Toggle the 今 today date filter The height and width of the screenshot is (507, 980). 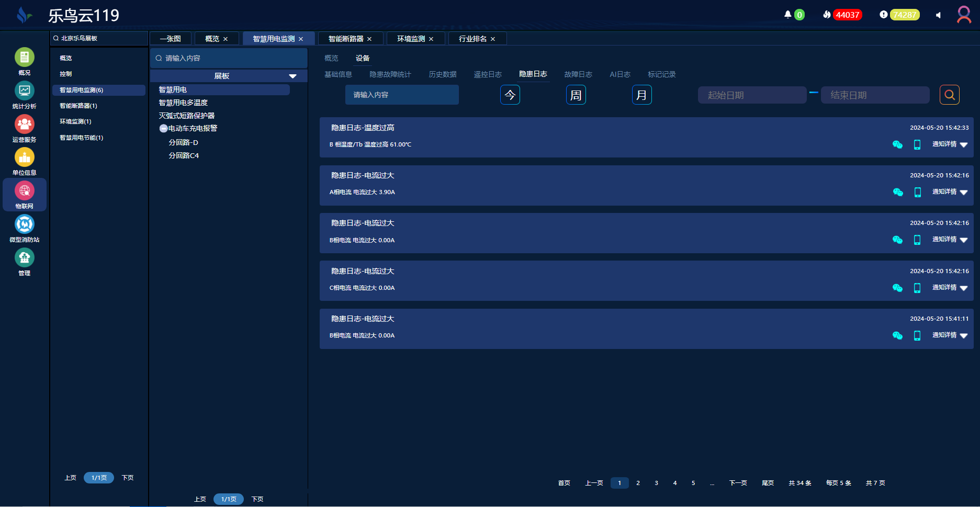click(x=510, y=95)
